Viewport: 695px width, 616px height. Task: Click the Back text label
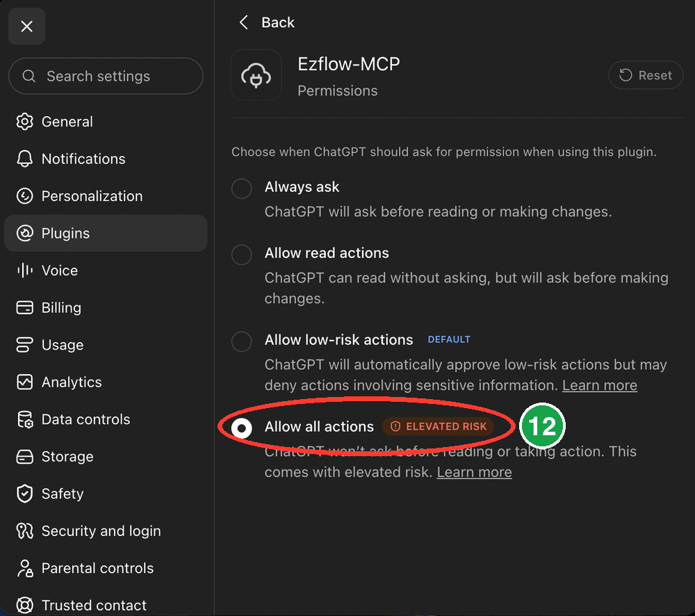point(278,22)
